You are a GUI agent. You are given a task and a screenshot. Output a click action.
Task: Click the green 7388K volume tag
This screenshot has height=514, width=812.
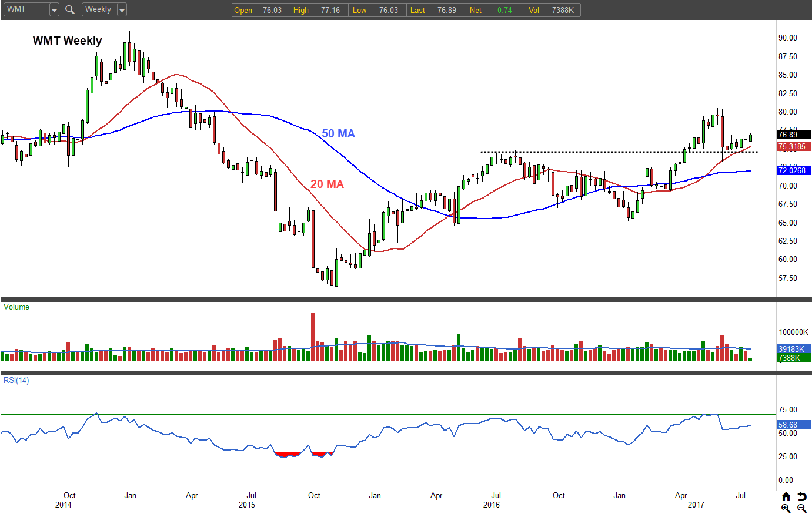pyautogui.click(x=794, y=358)
